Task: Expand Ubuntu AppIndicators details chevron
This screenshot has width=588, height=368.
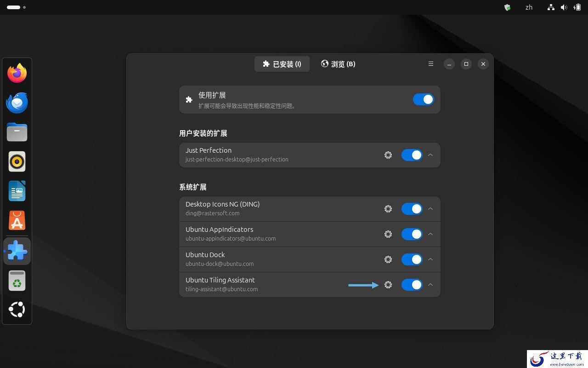Action: click(430, 234)
